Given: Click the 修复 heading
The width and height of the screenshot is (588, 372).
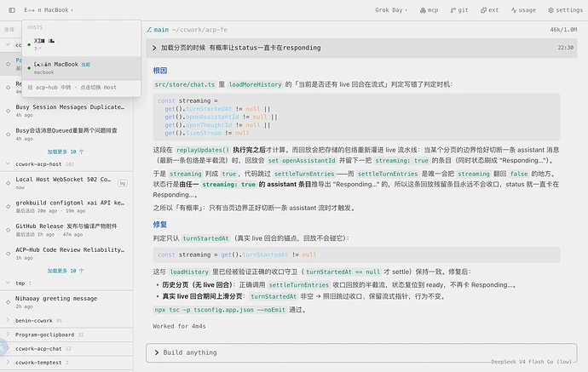Looking at the screenshot, I should pos(160,225).
